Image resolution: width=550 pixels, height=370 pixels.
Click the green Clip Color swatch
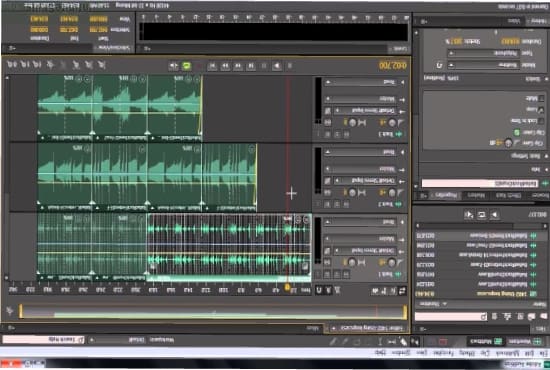pyautogui.click(x=517, y=133)
